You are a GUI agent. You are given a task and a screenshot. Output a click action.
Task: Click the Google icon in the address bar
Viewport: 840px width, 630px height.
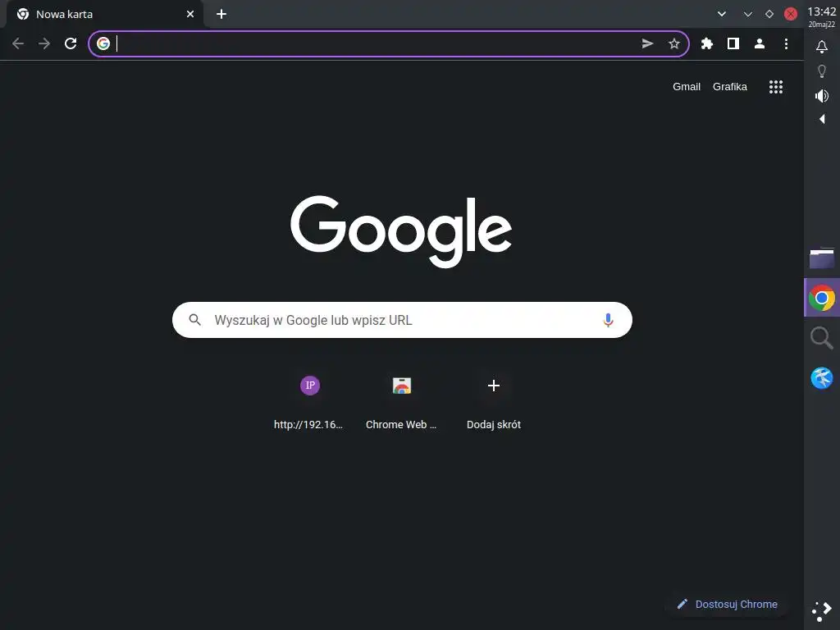coord(103,43)
